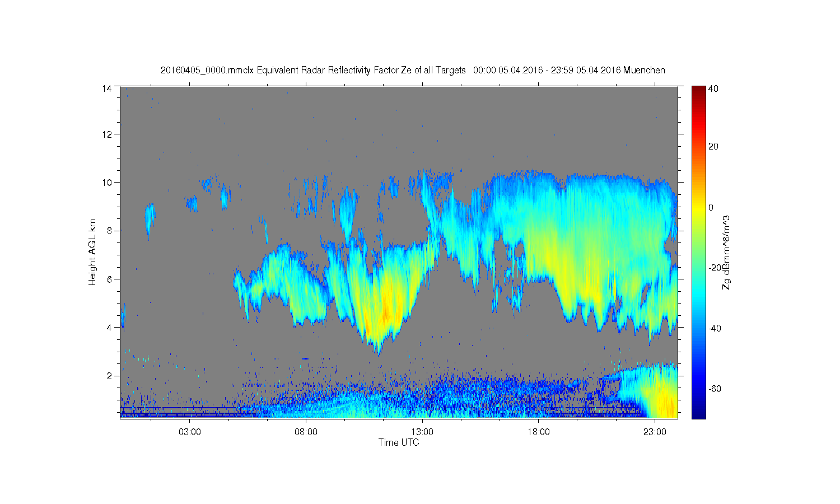Click the '03:00' time tick label
This screenshot has width=840, height=504.
190,432
